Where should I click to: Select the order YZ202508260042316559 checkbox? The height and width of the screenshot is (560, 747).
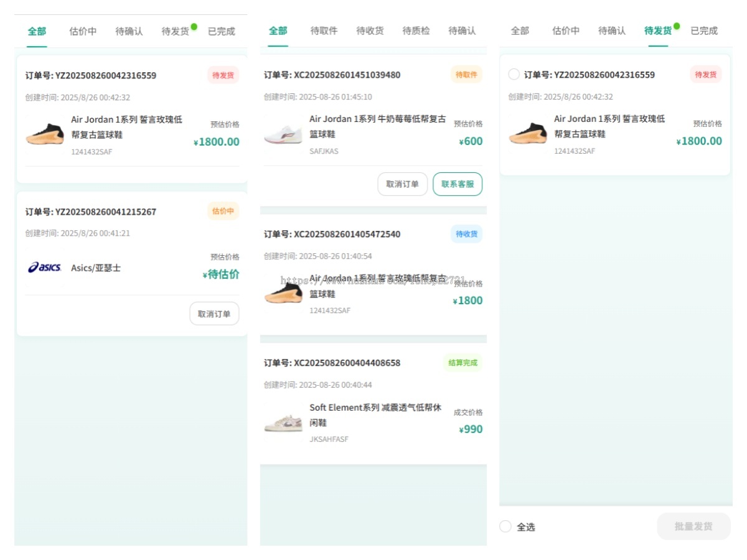click(513, 74)
